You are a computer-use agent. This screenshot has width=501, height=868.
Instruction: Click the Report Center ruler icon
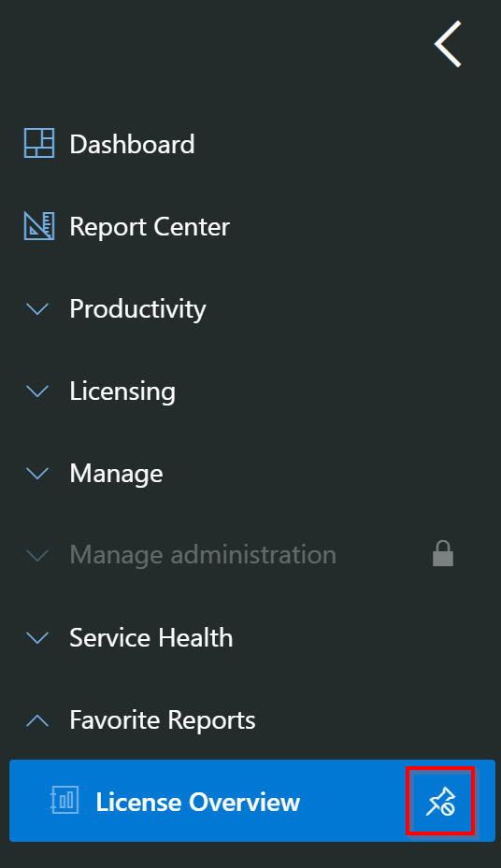tap(39, 226)
